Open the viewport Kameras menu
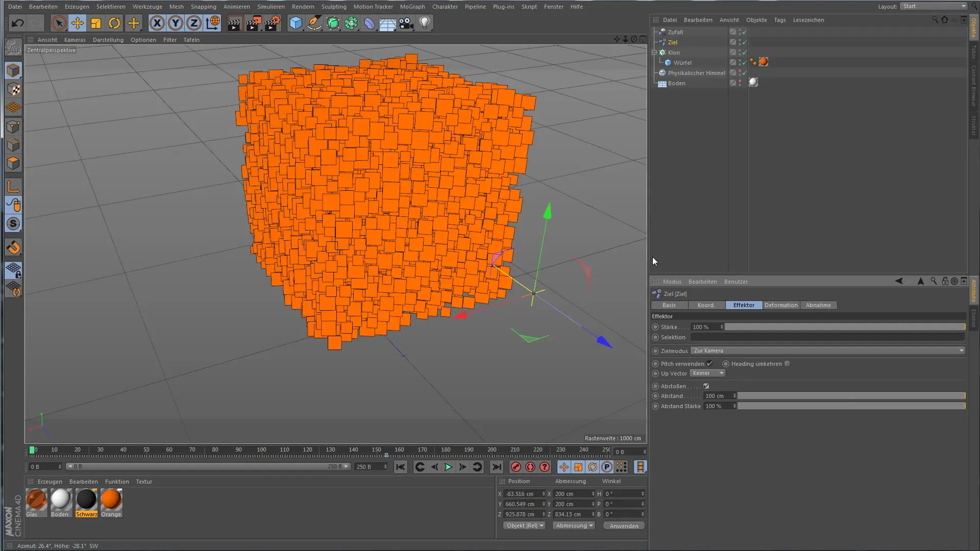This screenshot has width=980, height=551. click(x=75, y=40)
